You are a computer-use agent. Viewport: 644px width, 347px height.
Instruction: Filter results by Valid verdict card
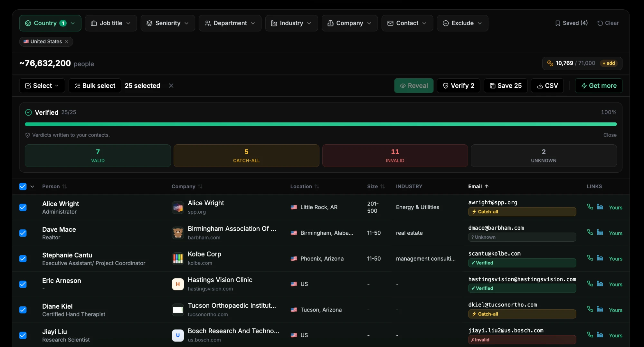[x=98, y=156]
